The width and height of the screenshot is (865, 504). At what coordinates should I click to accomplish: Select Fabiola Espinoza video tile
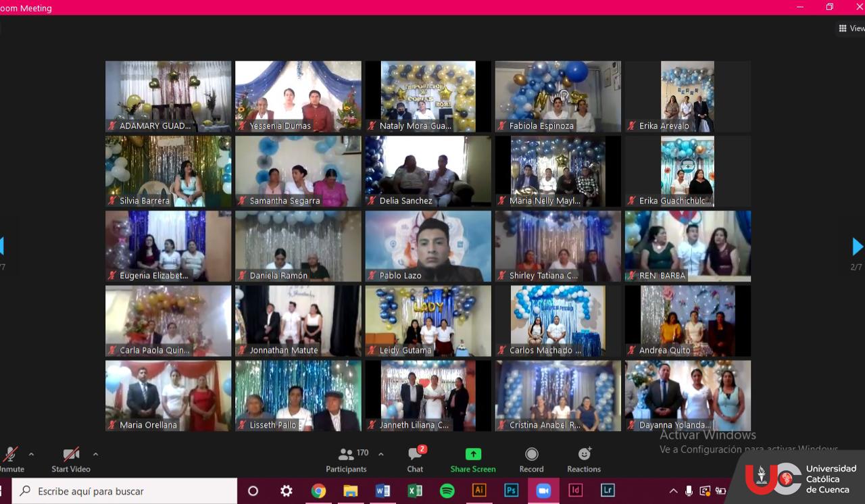coord(558,97)
